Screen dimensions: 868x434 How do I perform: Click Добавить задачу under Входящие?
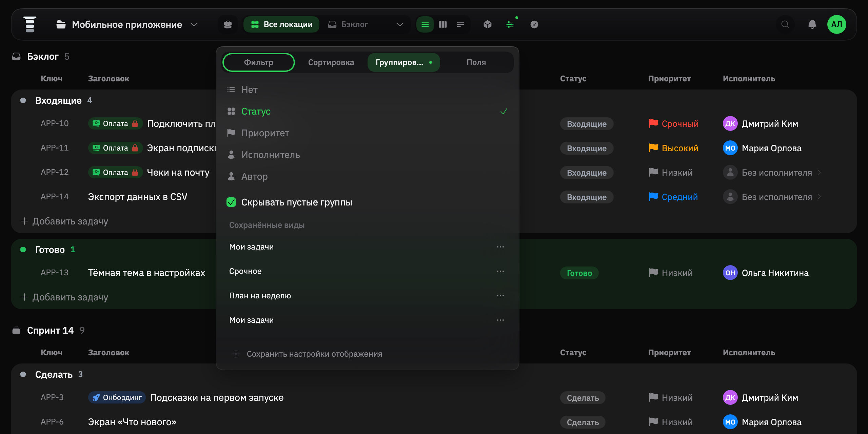tap(64, 221)
